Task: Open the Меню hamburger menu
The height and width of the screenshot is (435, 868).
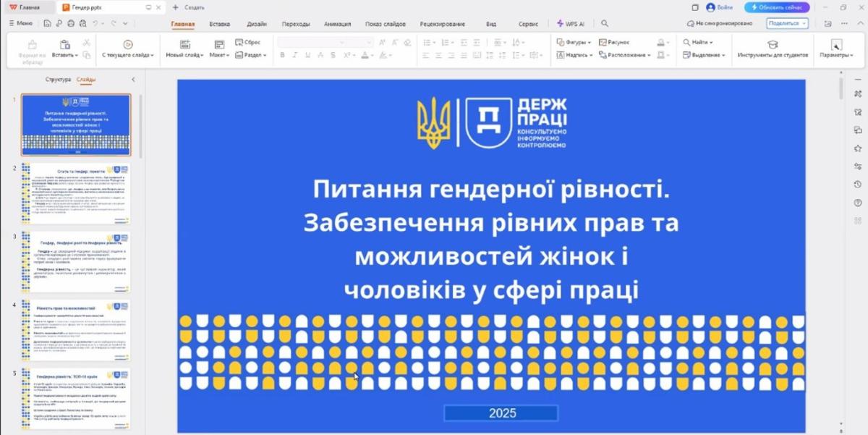Action: (20, 23)
